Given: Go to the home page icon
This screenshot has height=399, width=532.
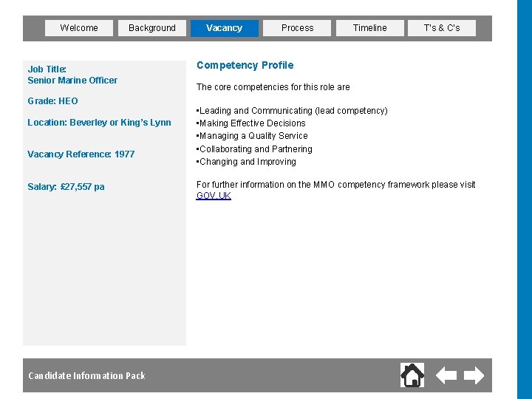Looking at the screenshot, I should pyautogui.click(x=412, y=375).
